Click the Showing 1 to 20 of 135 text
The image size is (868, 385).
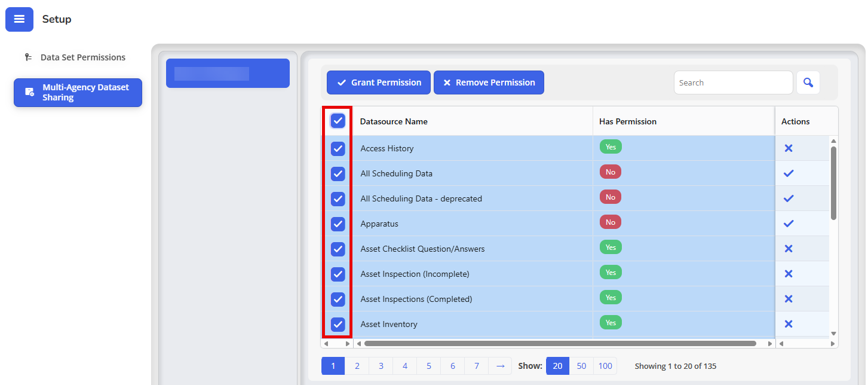tap(676, 366)
